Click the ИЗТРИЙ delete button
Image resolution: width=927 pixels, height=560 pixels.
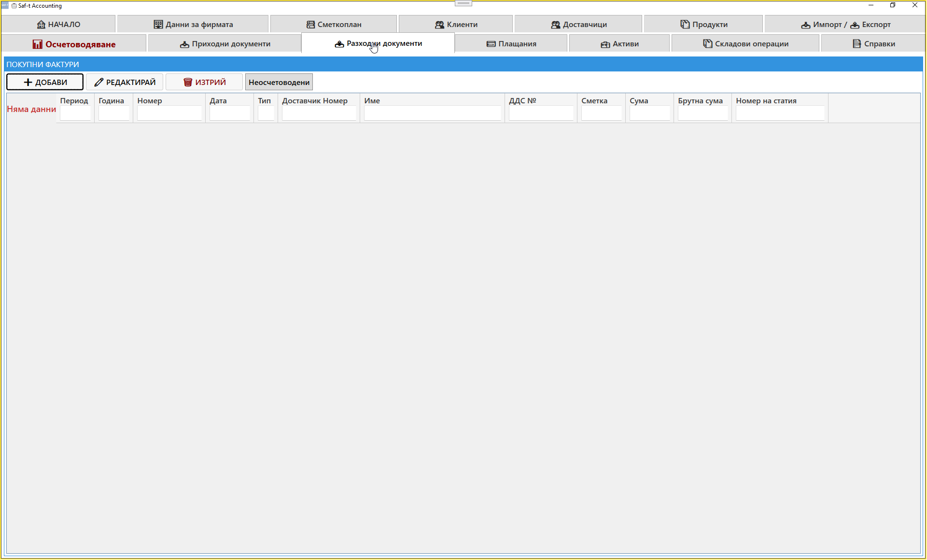(x=204, y=82)
